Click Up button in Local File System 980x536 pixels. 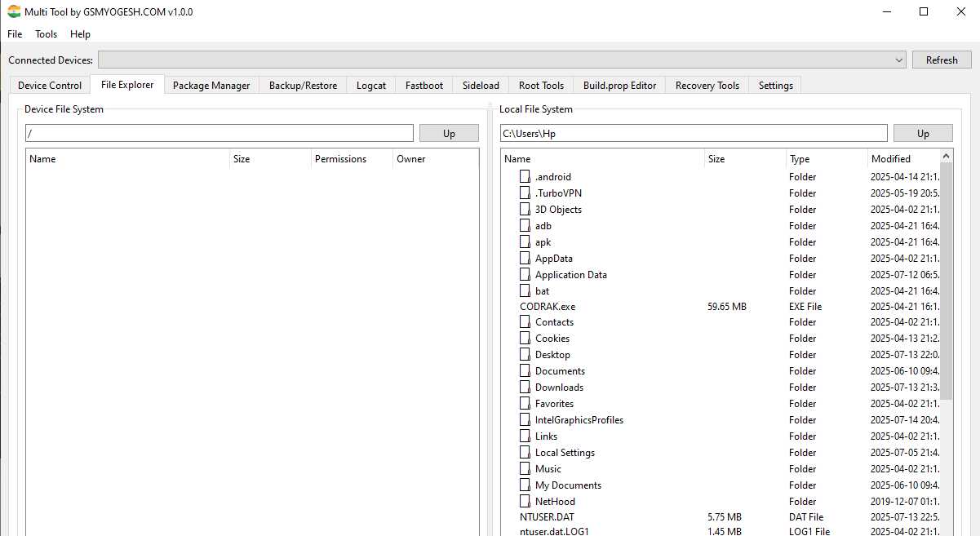click(923, 134)
